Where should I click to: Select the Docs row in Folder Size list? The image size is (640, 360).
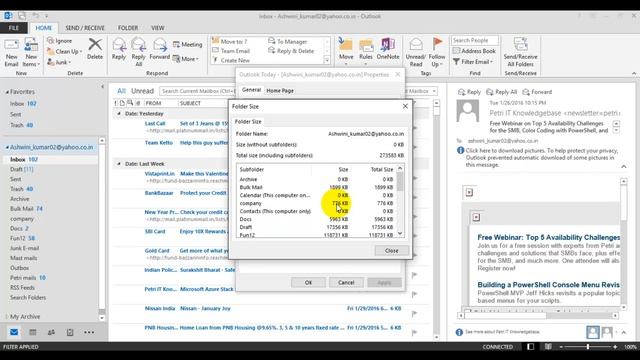click(316, 219)
